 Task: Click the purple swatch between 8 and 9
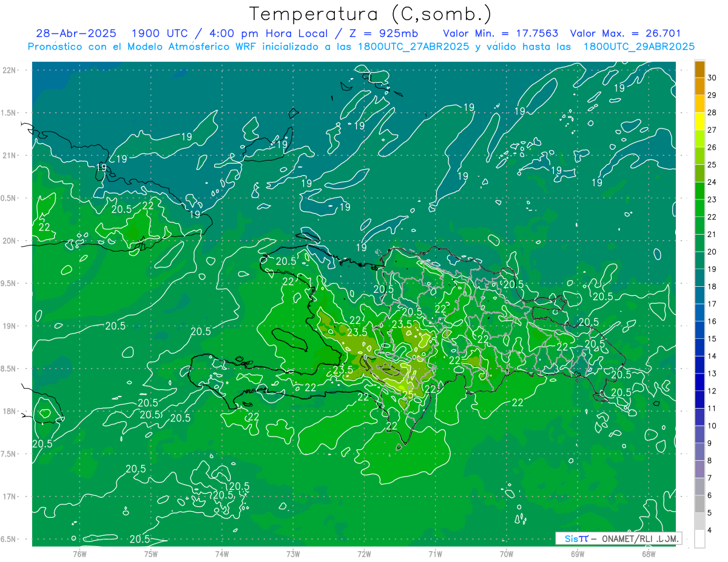(x=699, y=452)
